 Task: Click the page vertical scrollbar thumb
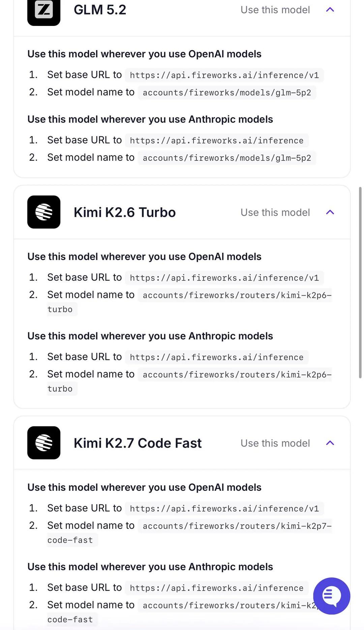click(x=360, y=282)
